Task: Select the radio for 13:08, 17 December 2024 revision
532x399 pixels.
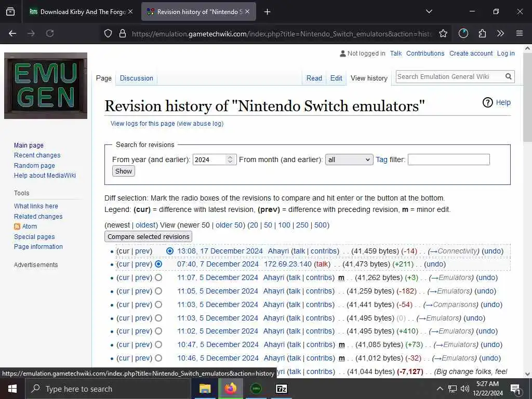Action: point(170,251)
